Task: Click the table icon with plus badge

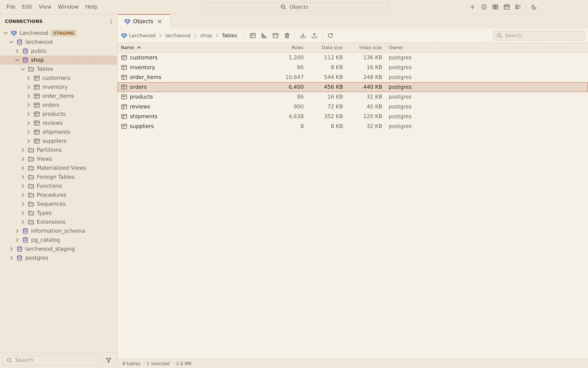Action: [x=275, y=36]
